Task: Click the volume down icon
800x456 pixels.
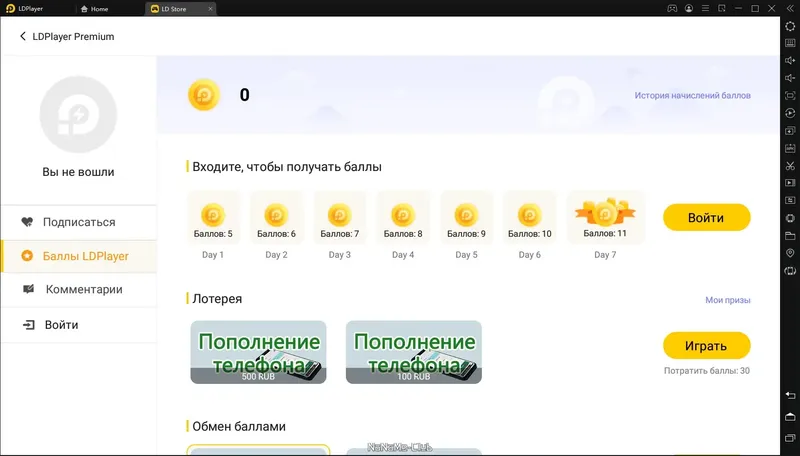Action: [790, 78]
